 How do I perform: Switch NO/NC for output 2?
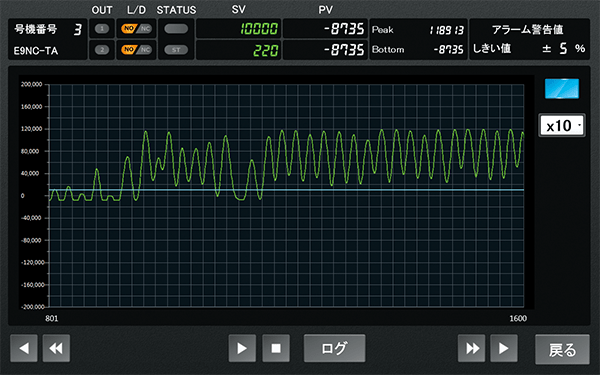137,50
